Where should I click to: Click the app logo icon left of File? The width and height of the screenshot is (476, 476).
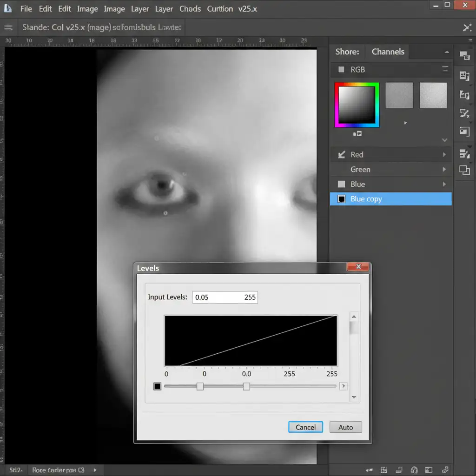(x=8, y=8)
